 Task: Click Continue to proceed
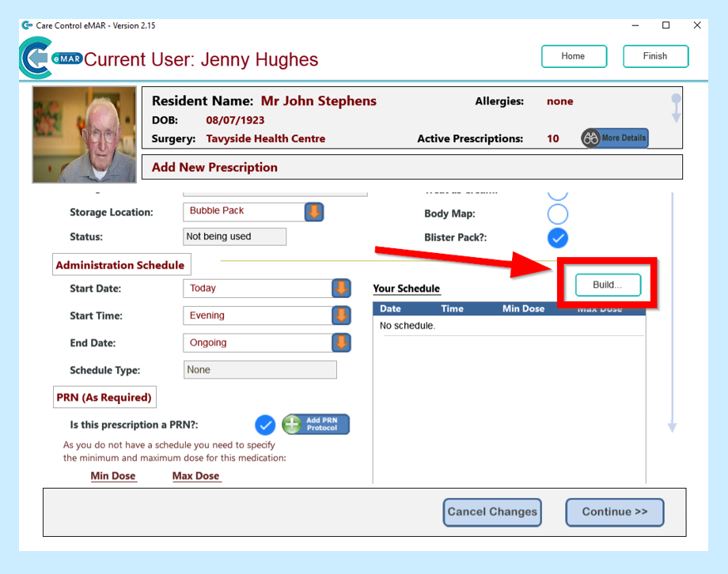[x=614, y=512]
